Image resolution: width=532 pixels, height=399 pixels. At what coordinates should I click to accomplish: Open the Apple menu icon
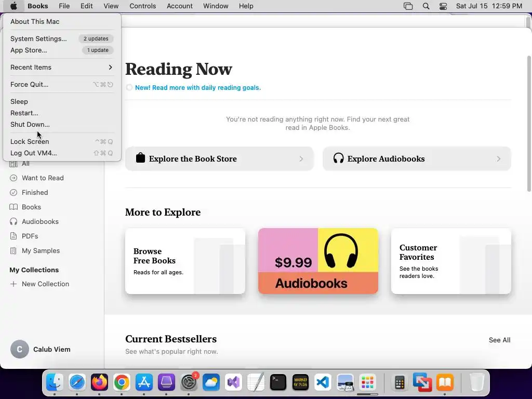tap(14, 6)
